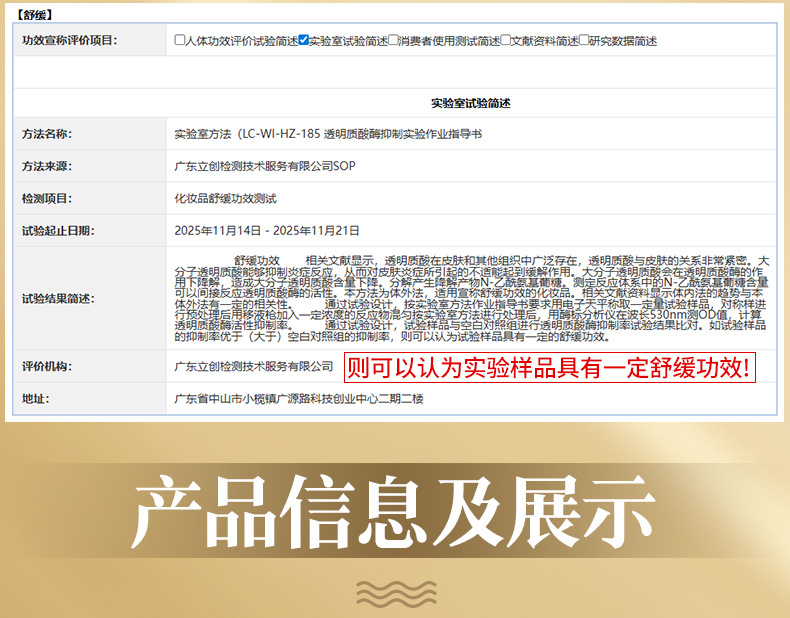Viewport: 790px width, 618px height.
Task: Click the test result summary paragraph
Action: point(472,299)
